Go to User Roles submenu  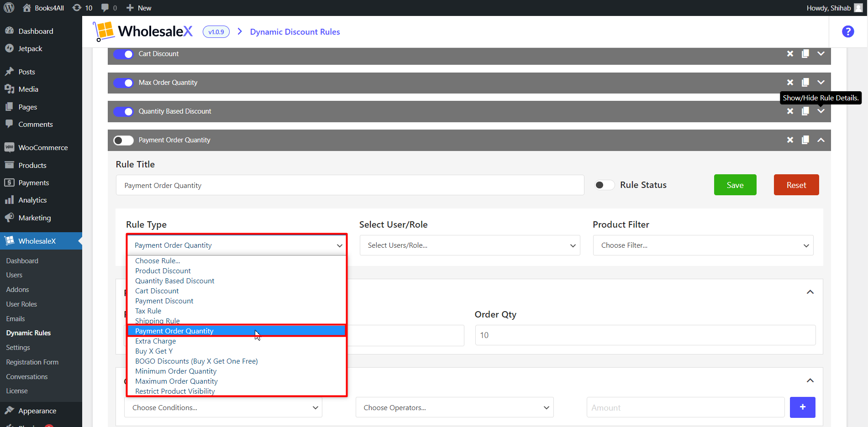[21, 304]
